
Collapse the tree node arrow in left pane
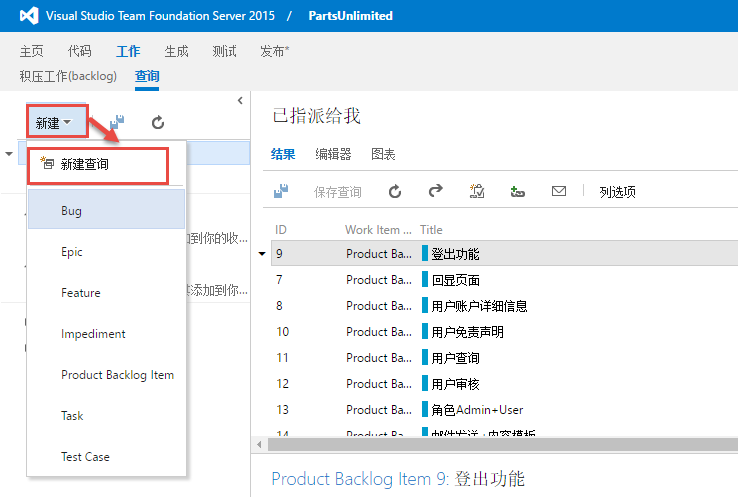coord(8,154)
